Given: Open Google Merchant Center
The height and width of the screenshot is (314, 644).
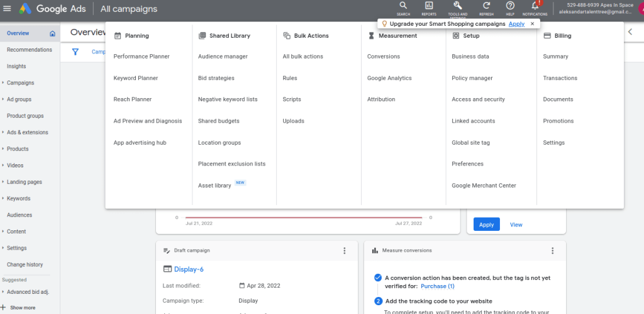Looking at the screenshot, I should tap(484, 186).
